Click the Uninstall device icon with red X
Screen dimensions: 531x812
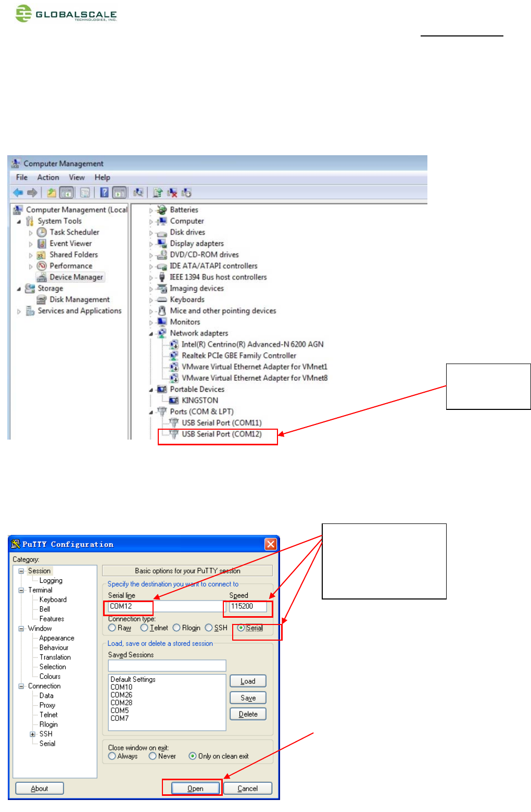[x=172, y=193]
